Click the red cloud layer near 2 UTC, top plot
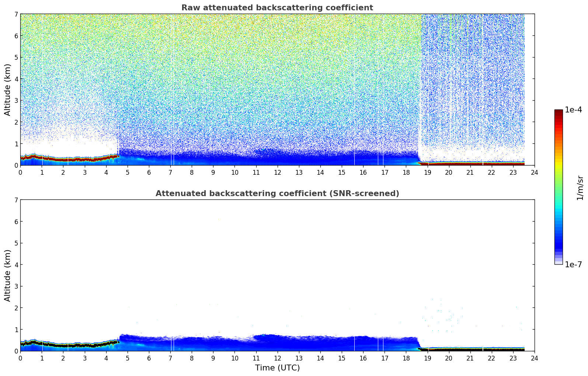Viewport: 588px width, 376px height. 63,160
